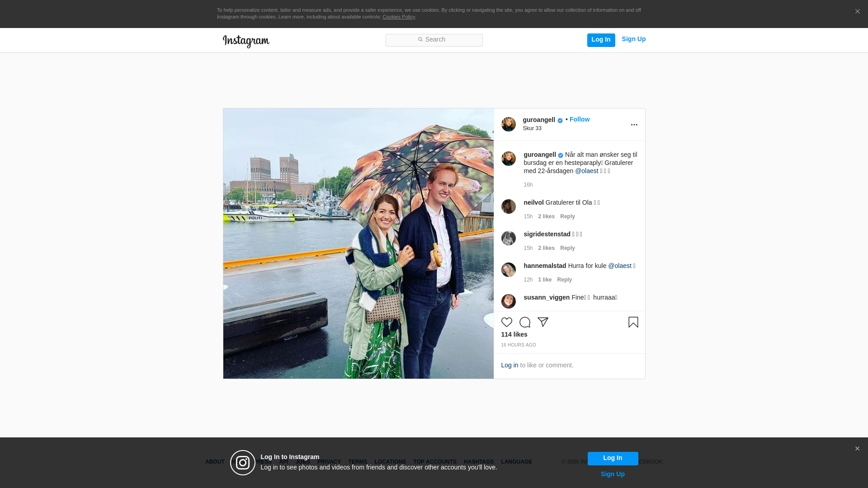This screenshot has height=488, width=868.
Task: Open the LOCATIONS footer link
Action: [x=390, y=462]
